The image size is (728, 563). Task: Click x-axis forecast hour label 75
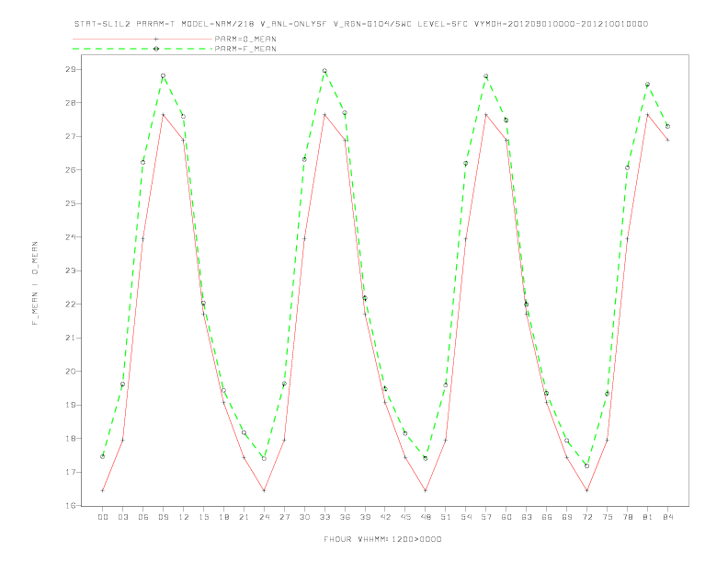(608, 517)
